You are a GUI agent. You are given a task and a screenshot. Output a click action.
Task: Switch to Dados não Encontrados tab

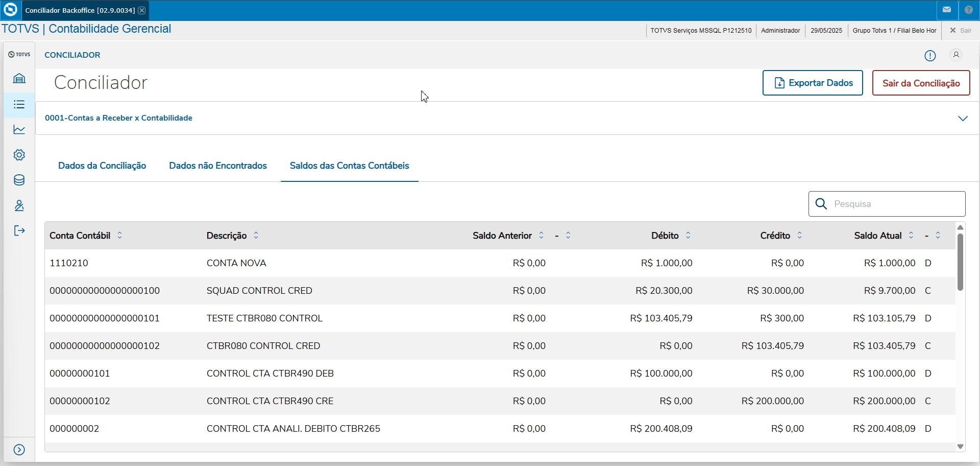[218, 166]
